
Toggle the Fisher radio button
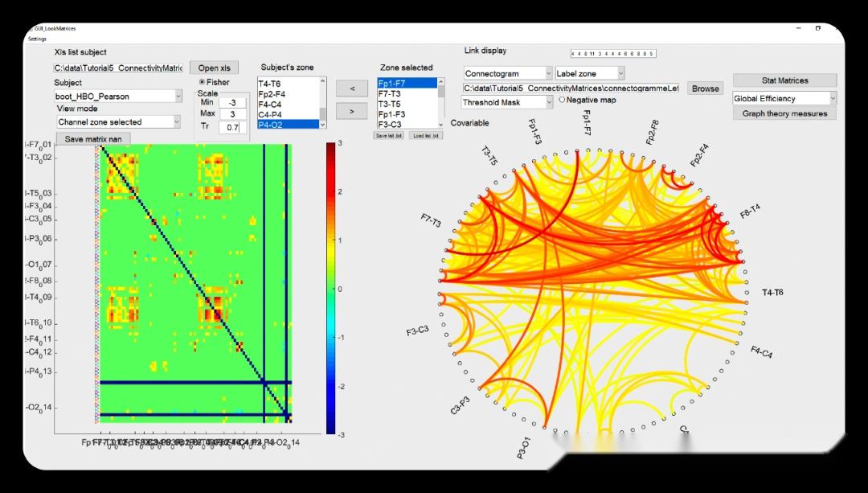(202, 82)
